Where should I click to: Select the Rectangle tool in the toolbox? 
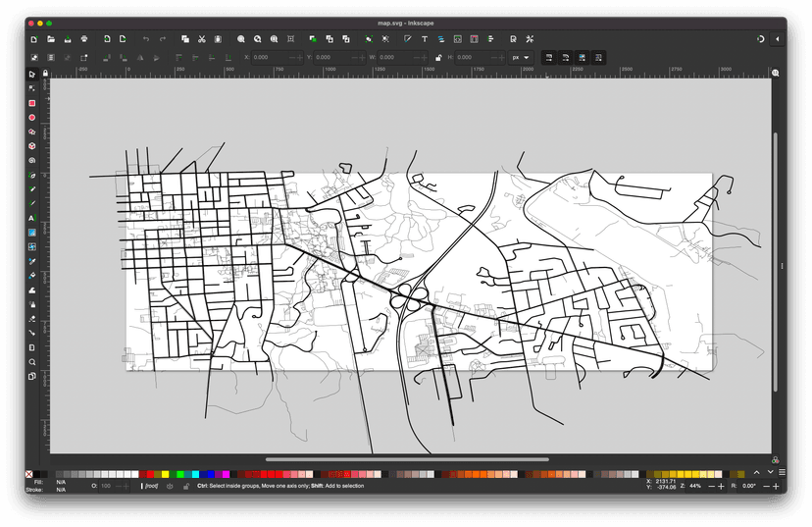pos(31,103)
